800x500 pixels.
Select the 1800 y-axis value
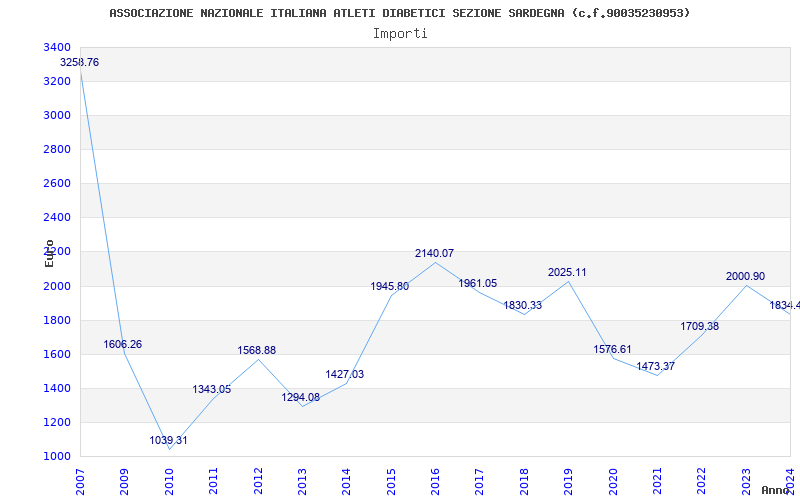(x=56, y=320)
